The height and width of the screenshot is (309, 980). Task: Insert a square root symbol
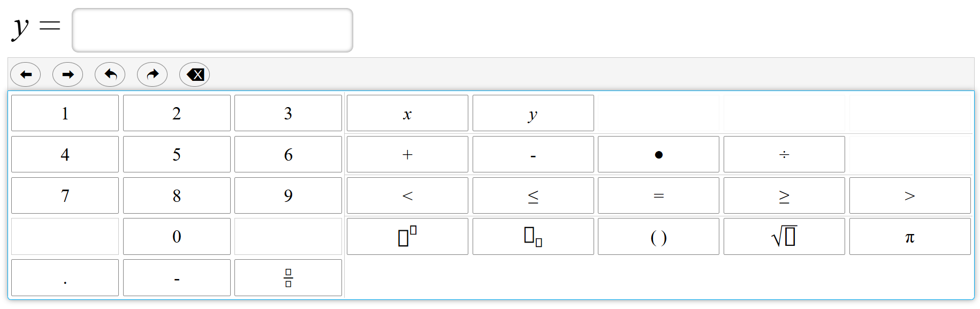click(x=784, y=236)
